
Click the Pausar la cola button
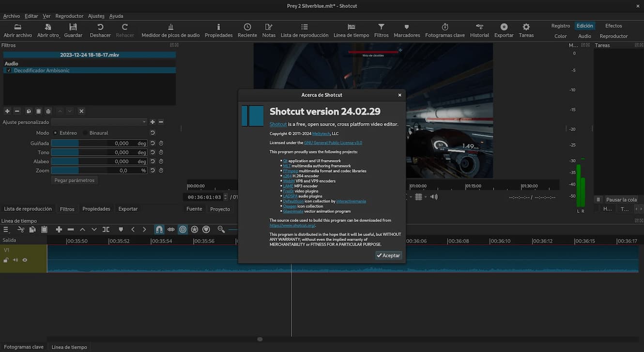[622, 200]
